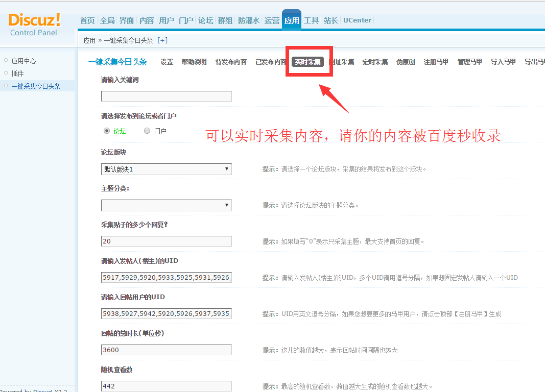
Task: Switch to the 伪原创 tab
Action: tap(406, 62)
